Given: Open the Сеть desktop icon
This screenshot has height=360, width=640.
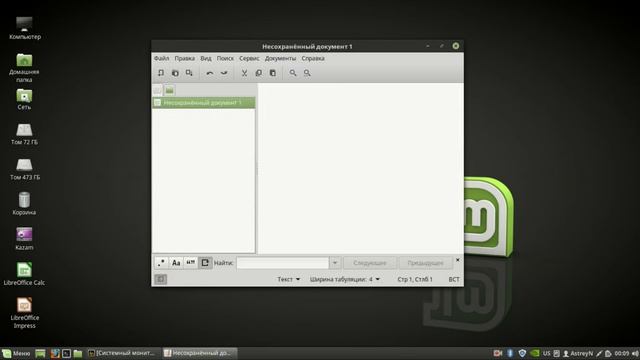Looking at the screenshot, I should 24,99.
